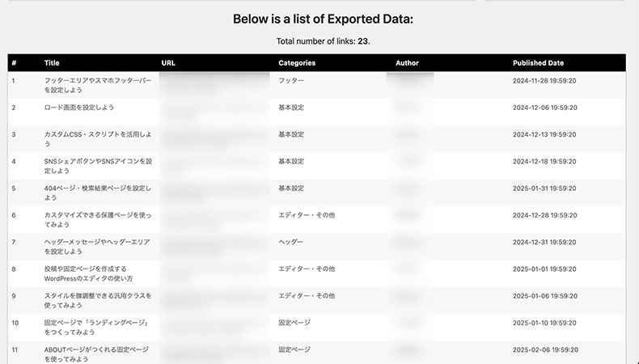Select the "404ページ・検索結果ページを設定しよう" title

coord(97,193)
